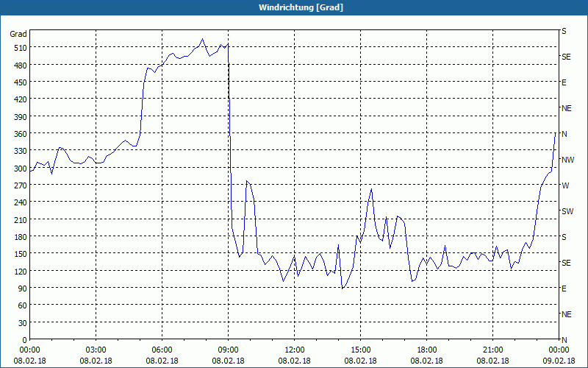Pick the 150 y-axis tick label
This screenshot has width=588, height=368.
[x=21, y=253]
